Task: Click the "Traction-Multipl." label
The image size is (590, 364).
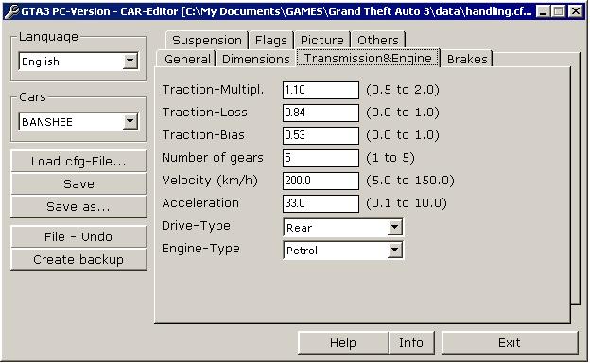Action: coord(213,90)
